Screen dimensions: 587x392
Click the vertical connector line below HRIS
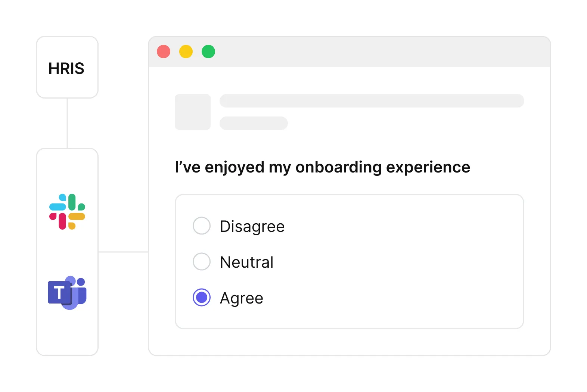click(x=67, y=123)
